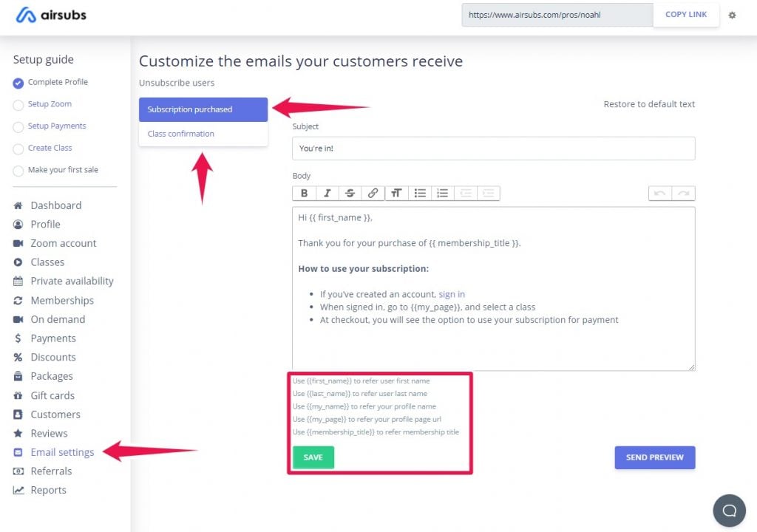Screen dimensions: 757x532
Task: Click the Reports chart icon
Action: pyautogui.click(x=18, y=490)
